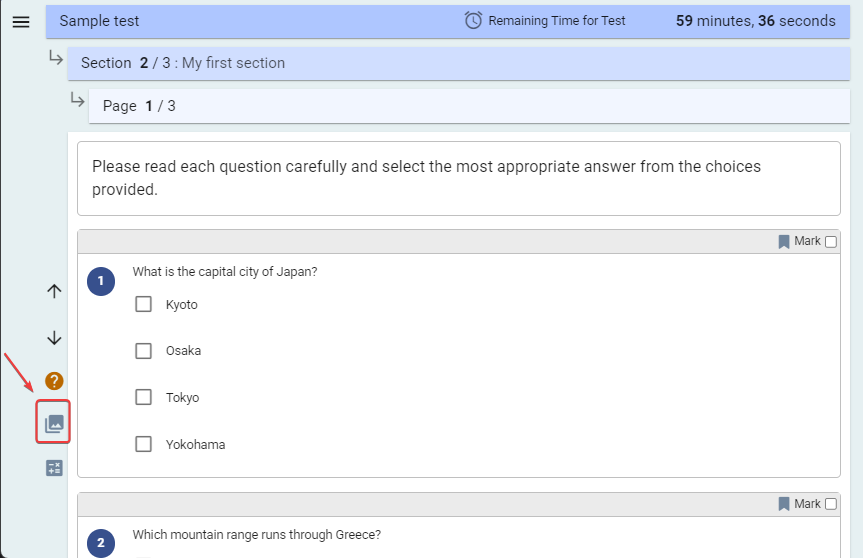Image resolution: width=863 pixels, height=558 pixels.
Task: Expand the Section 2 / 3 header bar
Action: click(x=458, y=63)
